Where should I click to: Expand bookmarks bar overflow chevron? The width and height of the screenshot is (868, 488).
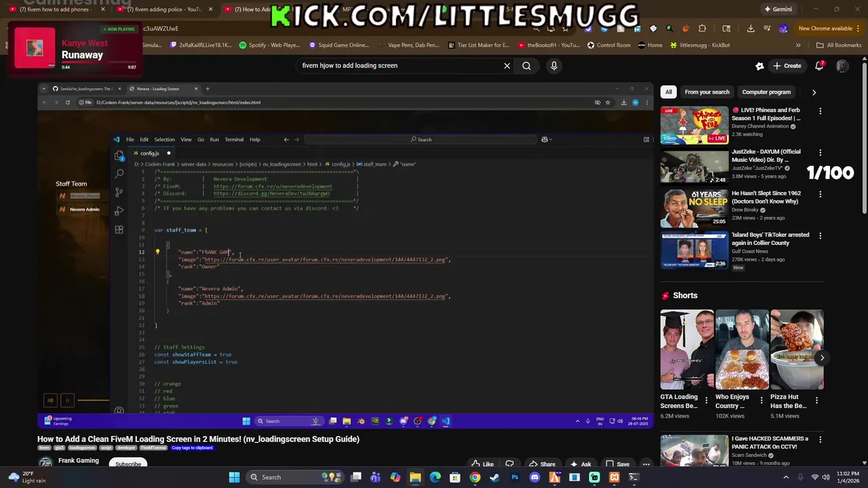[798, 45]
